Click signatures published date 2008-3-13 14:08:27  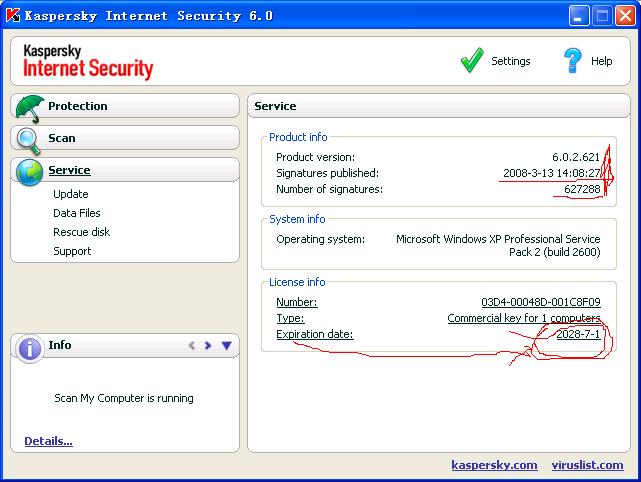551,173
